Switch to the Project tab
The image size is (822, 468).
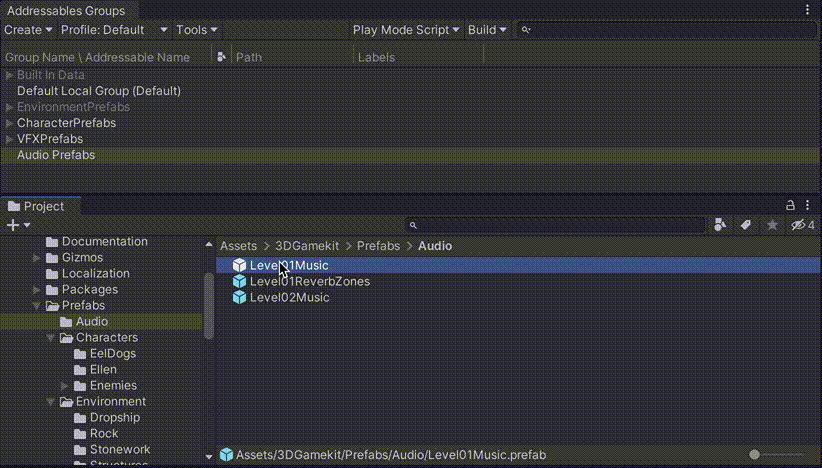[41, 206]
